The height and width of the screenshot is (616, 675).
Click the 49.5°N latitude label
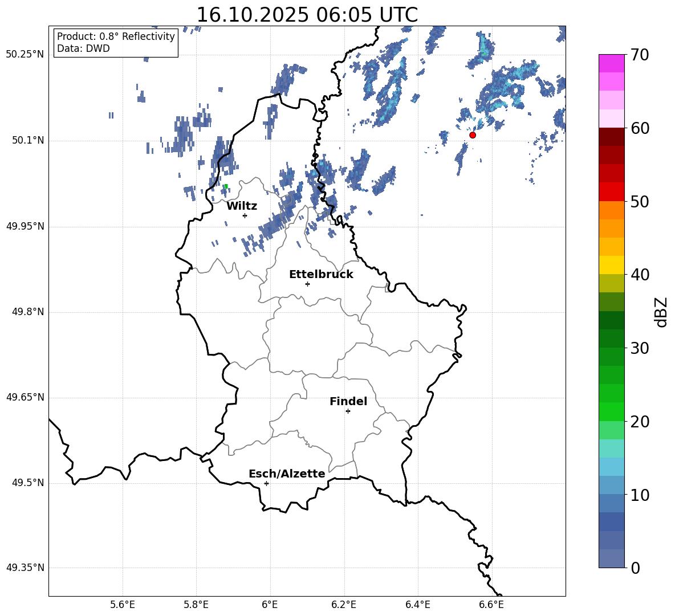28,483
